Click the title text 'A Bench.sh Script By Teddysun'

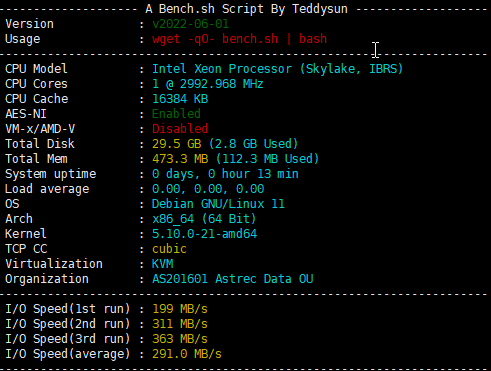pos(246,9)
